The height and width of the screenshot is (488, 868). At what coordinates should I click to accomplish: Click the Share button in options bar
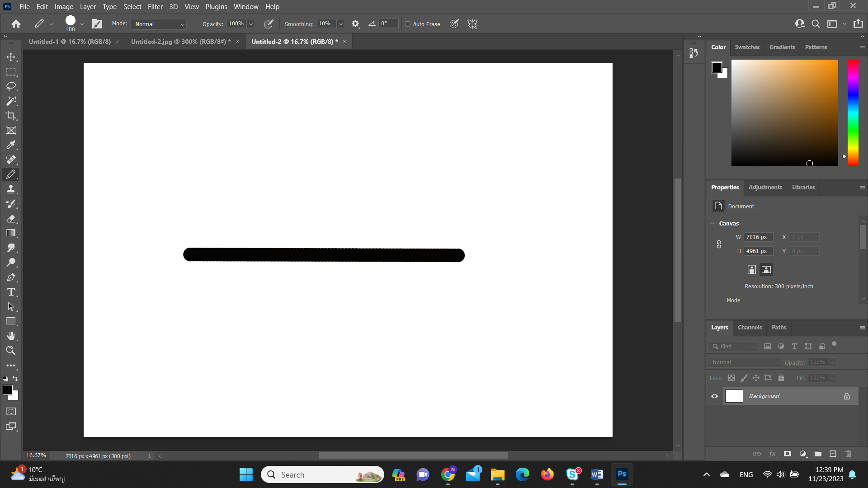(x=858, y=24)
